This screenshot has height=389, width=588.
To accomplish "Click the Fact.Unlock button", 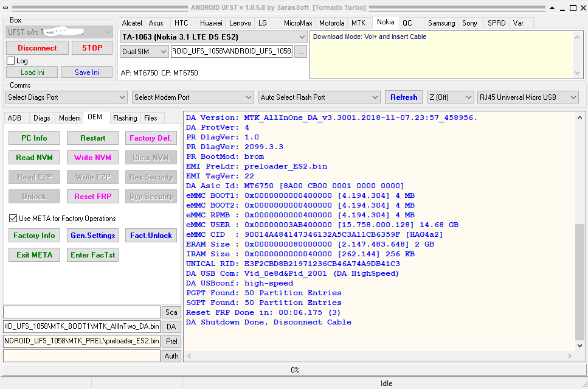I will (x=151, y=236).
